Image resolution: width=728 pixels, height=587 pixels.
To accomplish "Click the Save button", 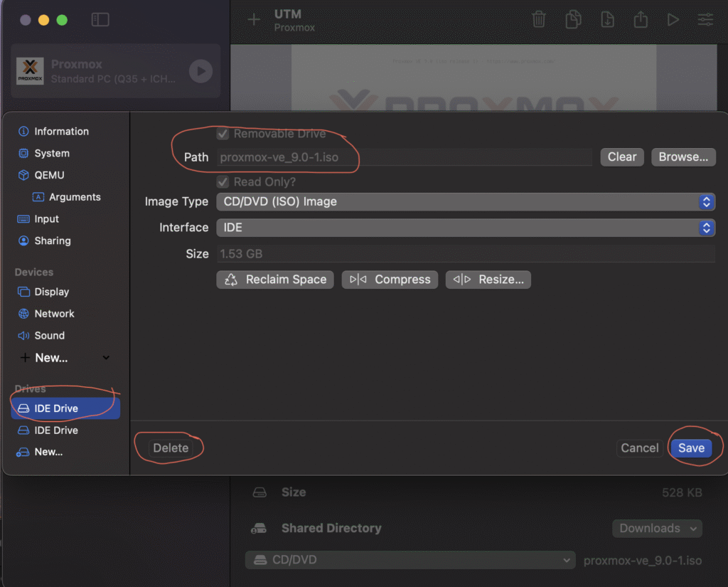I will tap(691, 448).
